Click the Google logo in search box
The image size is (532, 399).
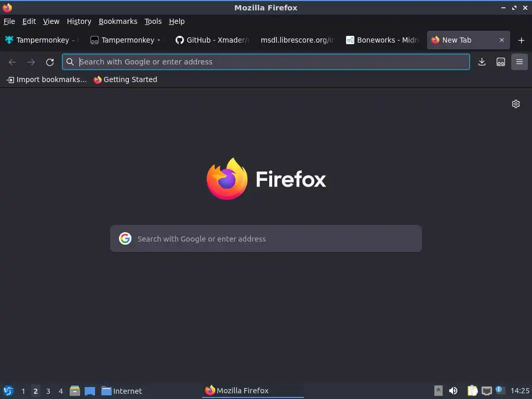click(x=125, y=238)
